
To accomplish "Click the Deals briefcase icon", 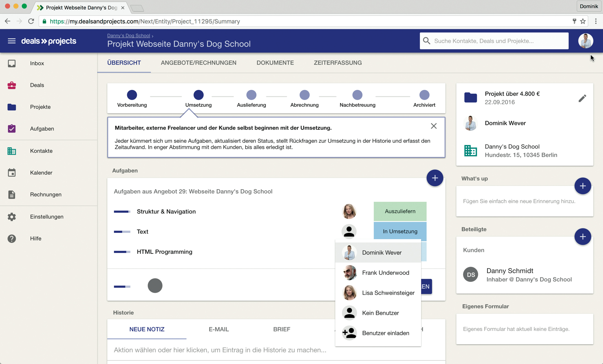I will coord(12,85).
